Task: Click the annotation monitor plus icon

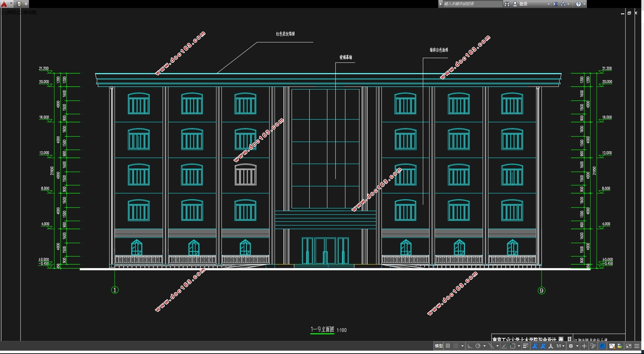Action: pyautogui.click(x=584, y=346)
